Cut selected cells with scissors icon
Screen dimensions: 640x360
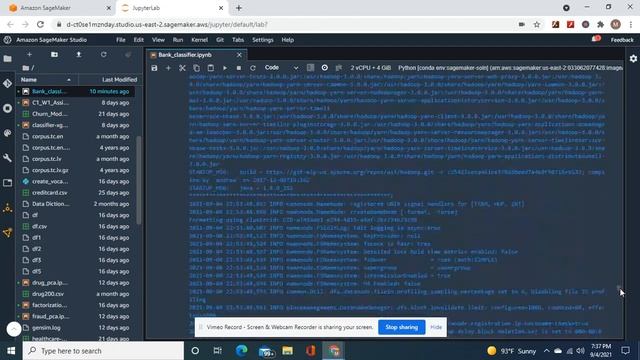click(x=182, y=68)
